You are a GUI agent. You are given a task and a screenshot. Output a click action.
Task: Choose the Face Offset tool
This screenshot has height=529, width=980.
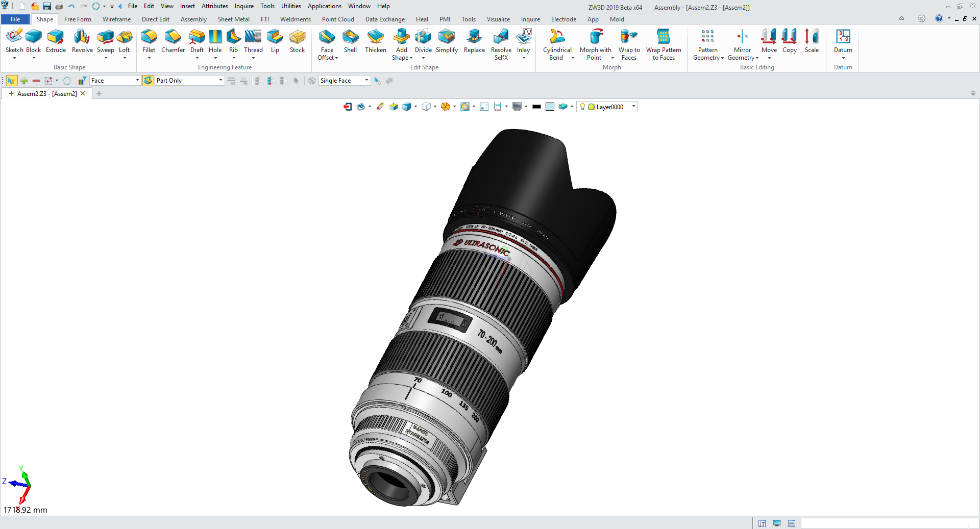(327, 44)
